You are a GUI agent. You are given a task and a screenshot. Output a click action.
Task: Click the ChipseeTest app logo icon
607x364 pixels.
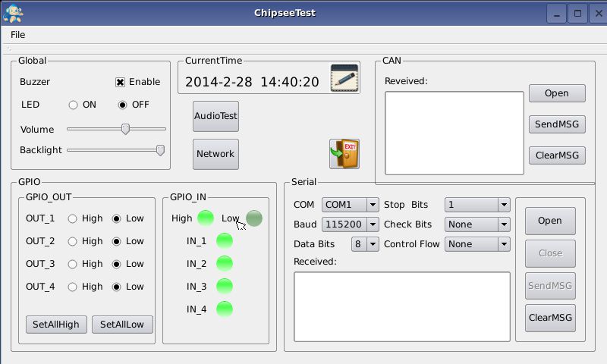point(13,14)
